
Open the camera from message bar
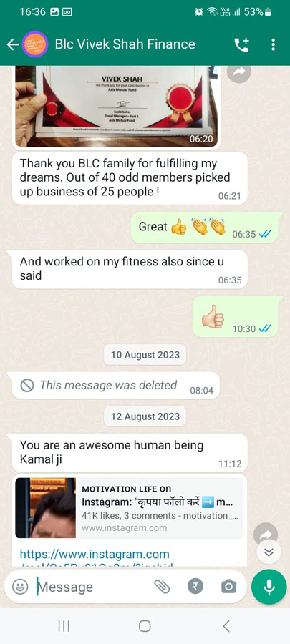[229, 587]
